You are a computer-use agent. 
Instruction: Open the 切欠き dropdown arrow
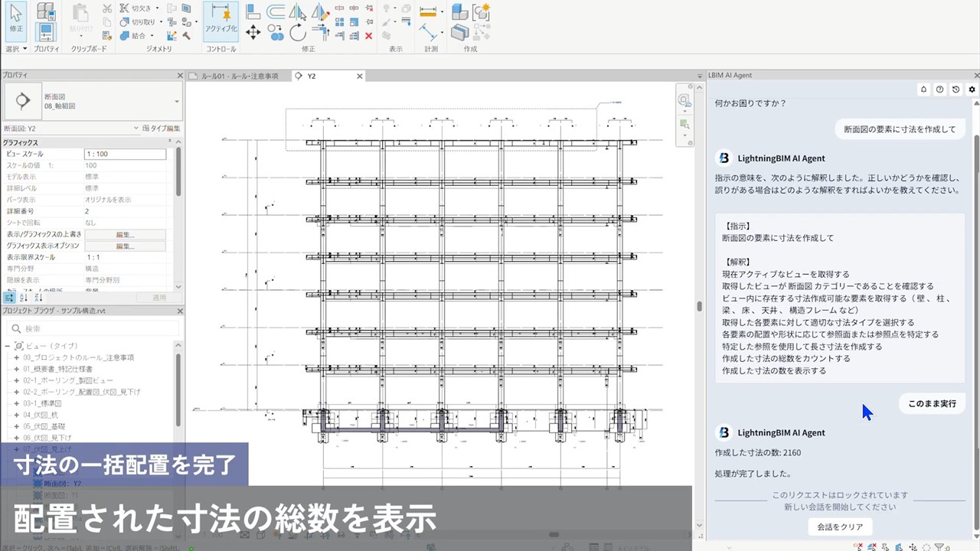coord(157,8)
